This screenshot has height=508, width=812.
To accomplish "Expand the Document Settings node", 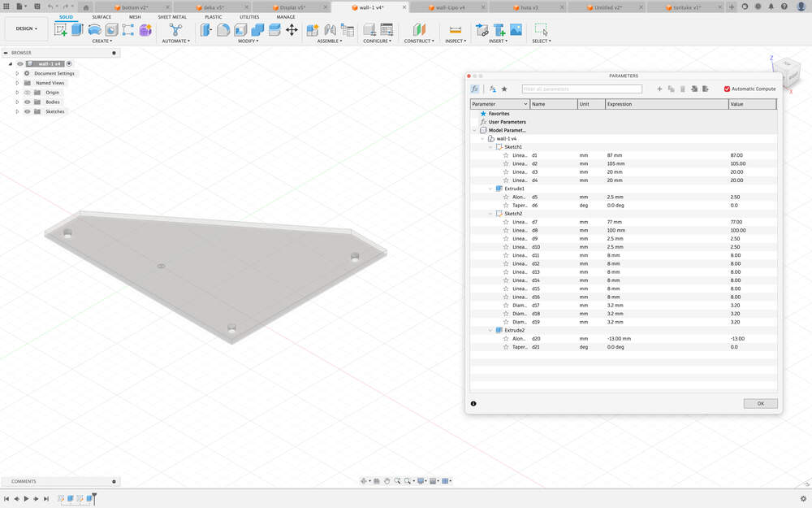I will click(17, 74).
